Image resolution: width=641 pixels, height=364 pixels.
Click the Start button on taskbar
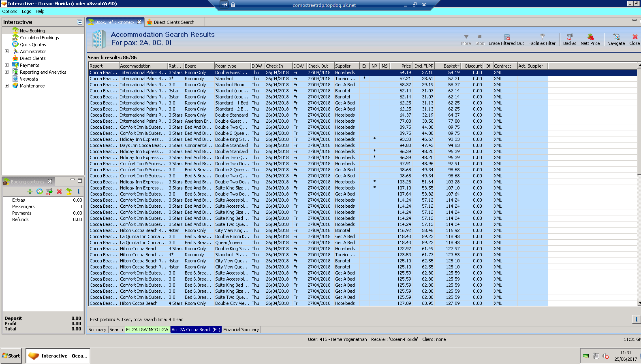[11, 356]
